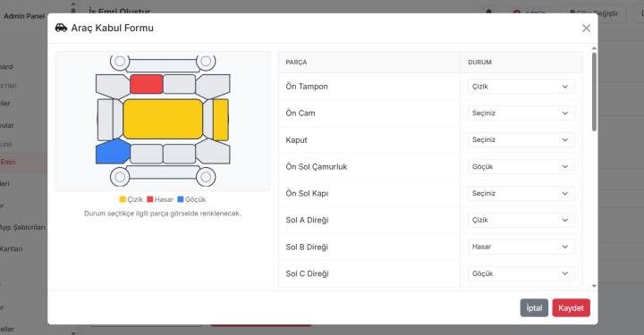Click the Sol A Direği row label

(307, 220)
